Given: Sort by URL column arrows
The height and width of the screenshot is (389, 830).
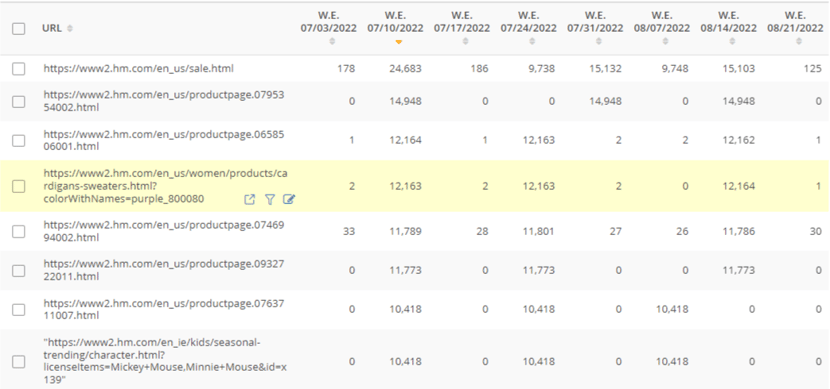Looking at the screenshot, I should click(x=70, y=28).
